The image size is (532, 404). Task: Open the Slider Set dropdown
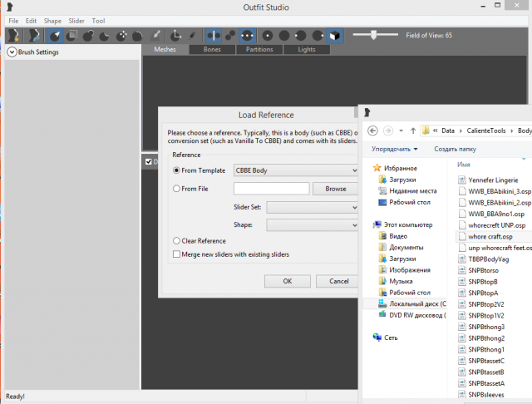click(312, 207)
